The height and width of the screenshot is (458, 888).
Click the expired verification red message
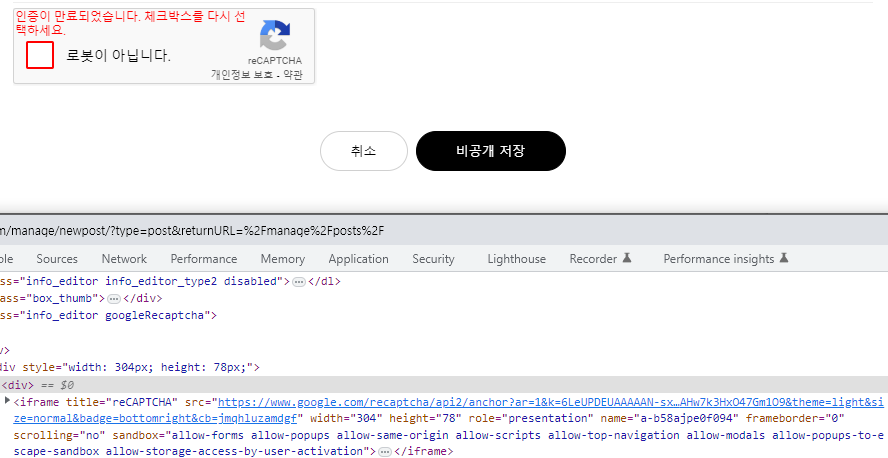(x=130, y=23)
